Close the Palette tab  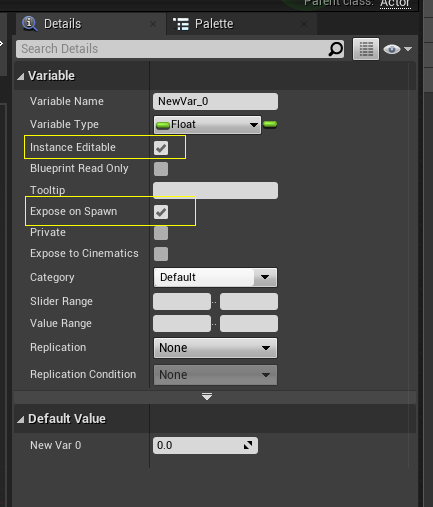304,24
